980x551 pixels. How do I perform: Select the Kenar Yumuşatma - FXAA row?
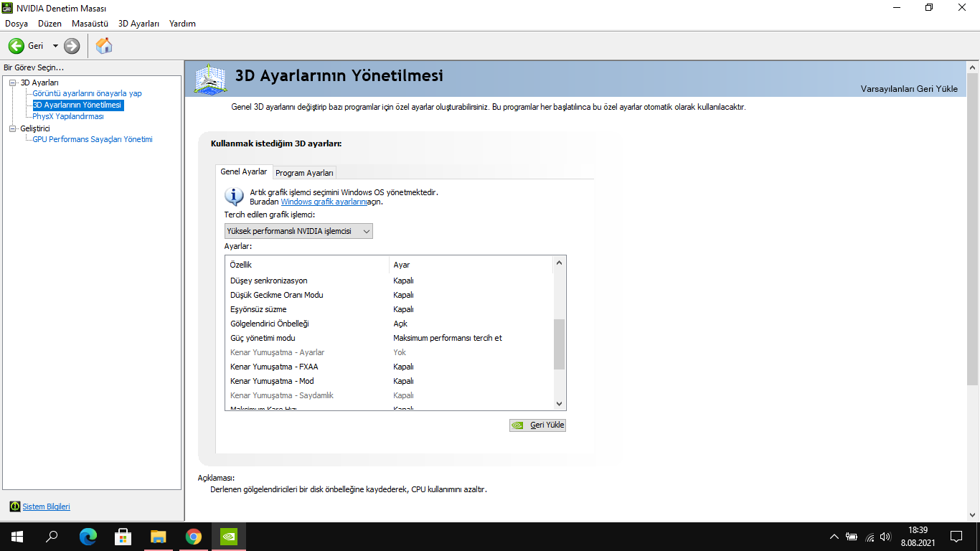click(390, 367)
